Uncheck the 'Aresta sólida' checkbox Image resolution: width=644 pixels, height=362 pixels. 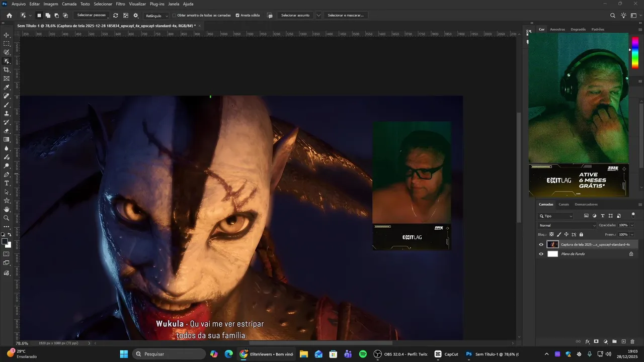(237, 16)
